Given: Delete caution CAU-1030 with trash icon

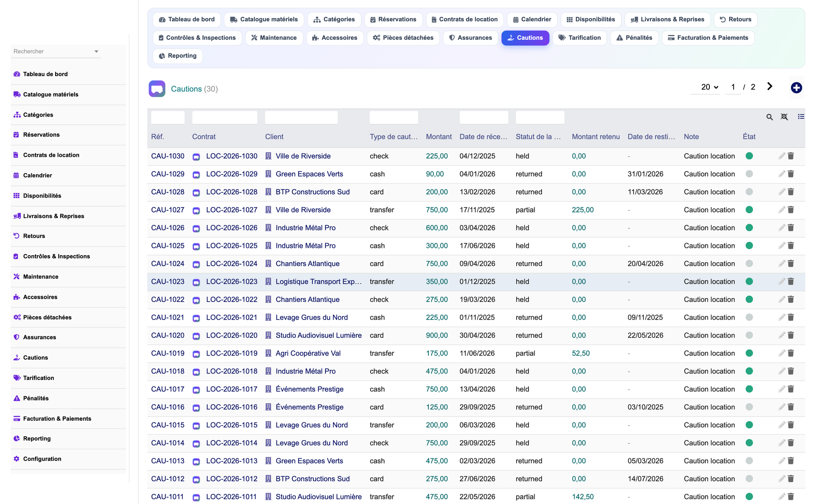Looking at the screenshot, I should point(791,156).
